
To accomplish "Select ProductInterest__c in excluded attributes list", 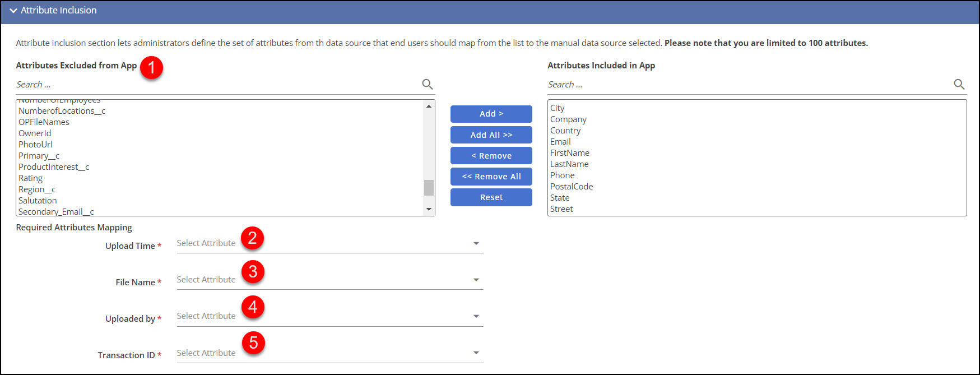I will point(54,167).
